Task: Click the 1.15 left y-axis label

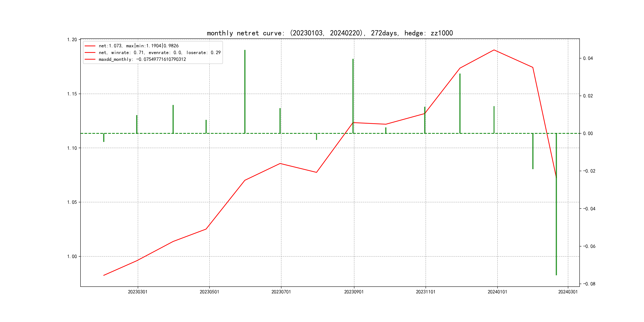Action: coord(72,94)
